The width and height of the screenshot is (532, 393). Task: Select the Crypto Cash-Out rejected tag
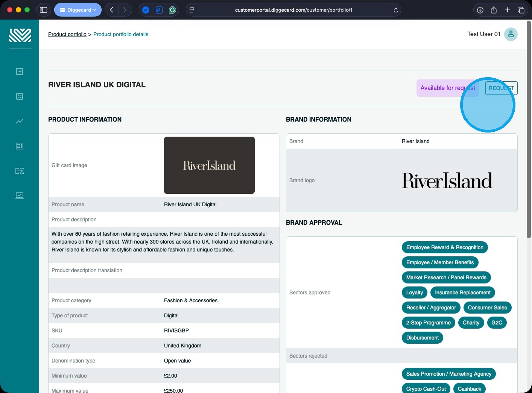[426, 389]
